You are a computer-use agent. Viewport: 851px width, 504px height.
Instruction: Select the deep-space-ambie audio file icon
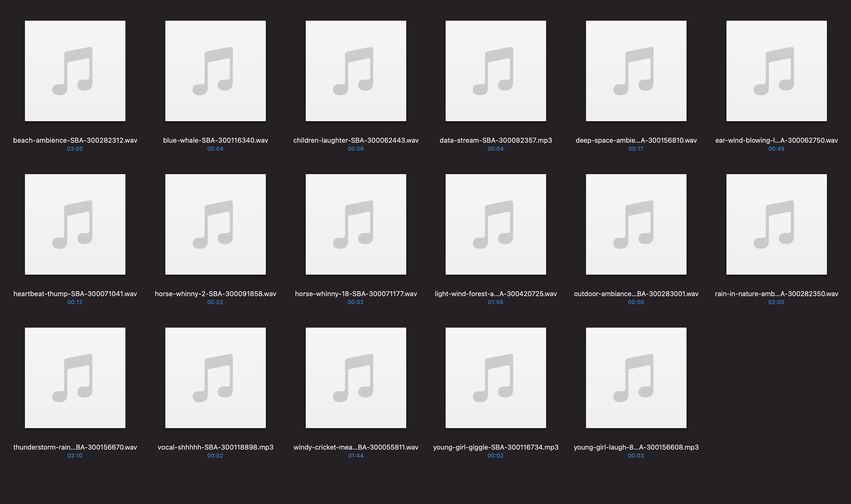pyautogui.click(x=636, y=71)
